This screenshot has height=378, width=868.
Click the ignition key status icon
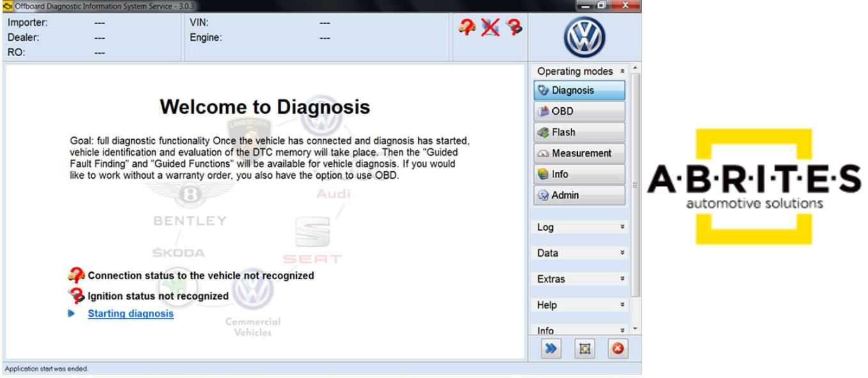click(x=513, y=27)
